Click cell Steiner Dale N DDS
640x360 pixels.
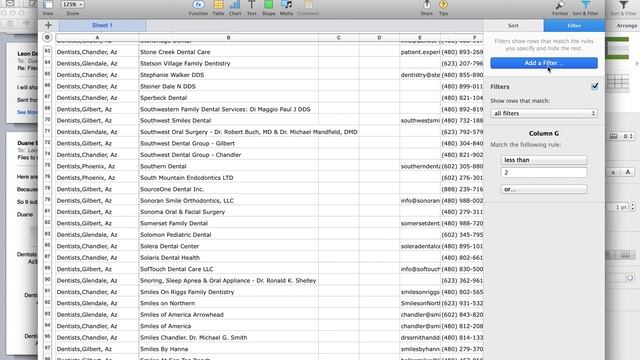tap(229, 86)
